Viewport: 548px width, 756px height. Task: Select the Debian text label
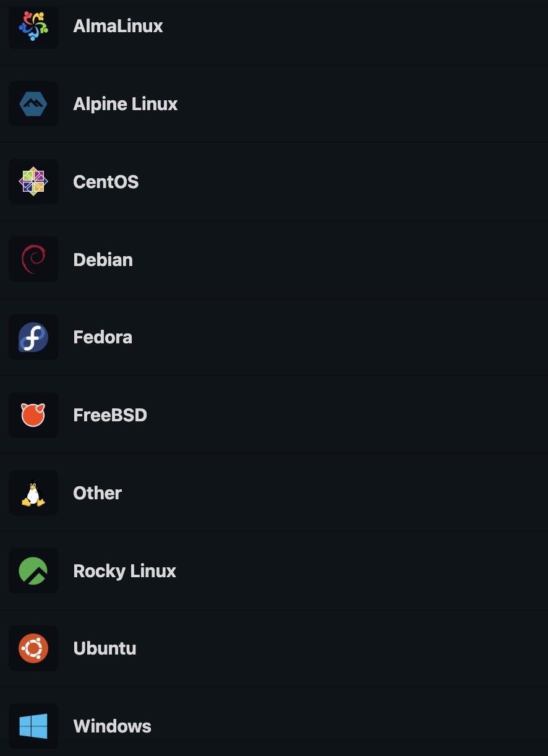tap(103, 260)
